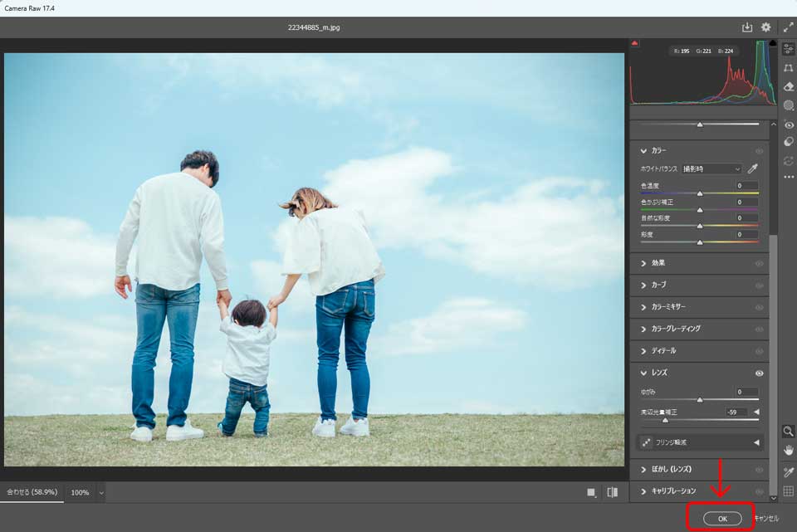Image resolution: width=797 pixels, height=532 pixels.
Task: Click the ゆがみ slider handle
Action: coord(700,400)
